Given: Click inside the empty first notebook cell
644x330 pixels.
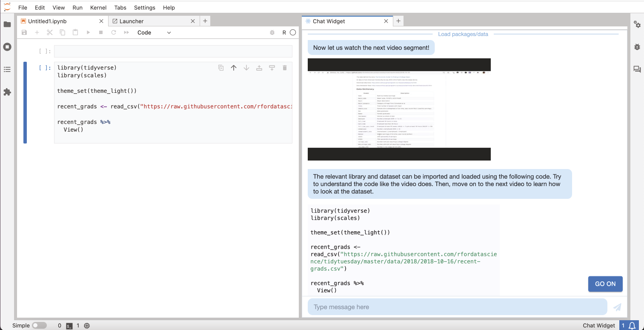Looking at the screenshot, I should click(173, 52).
